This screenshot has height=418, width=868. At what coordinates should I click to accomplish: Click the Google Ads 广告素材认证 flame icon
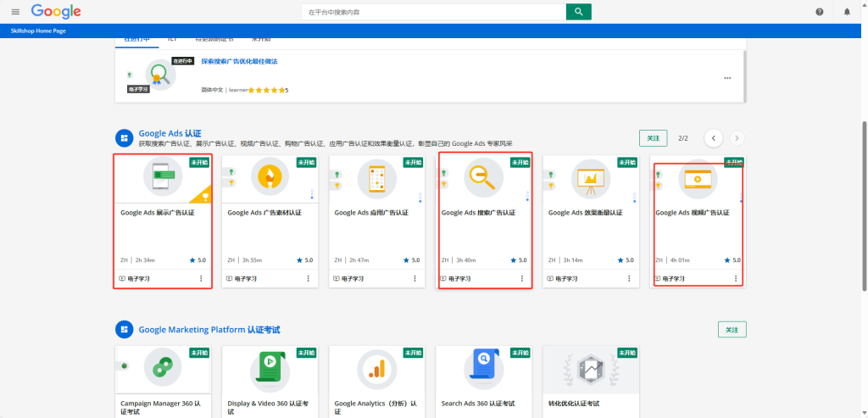tap(270, 176)
